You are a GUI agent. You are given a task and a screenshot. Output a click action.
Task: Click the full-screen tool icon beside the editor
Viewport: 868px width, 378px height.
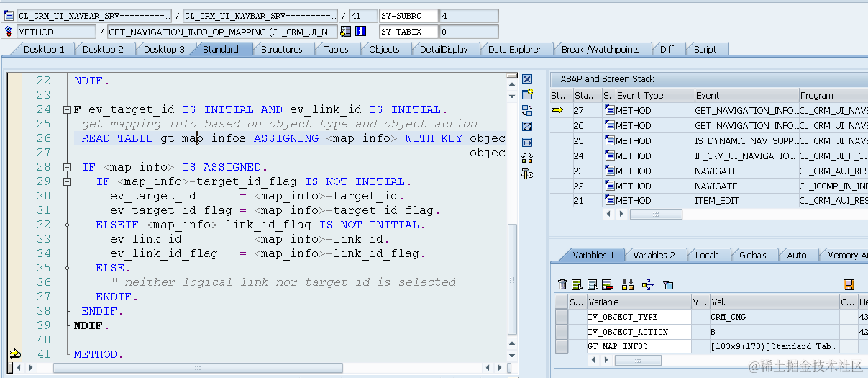pos(527,126)
